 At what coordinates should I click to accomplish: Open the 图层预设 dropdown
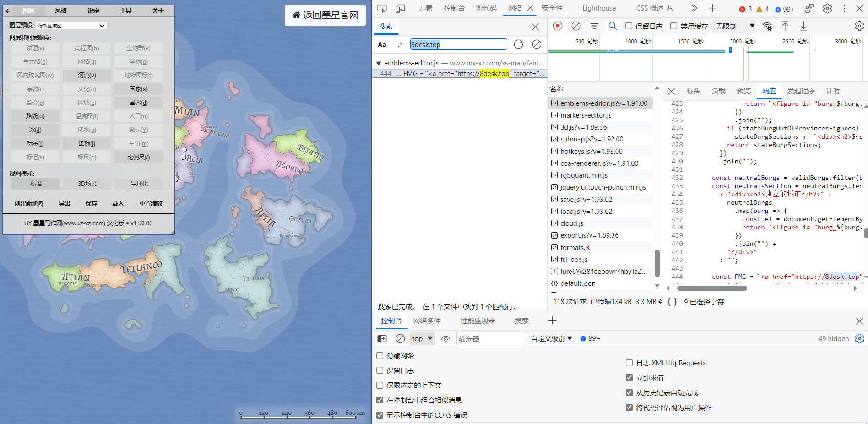click(x=71, y=26)
